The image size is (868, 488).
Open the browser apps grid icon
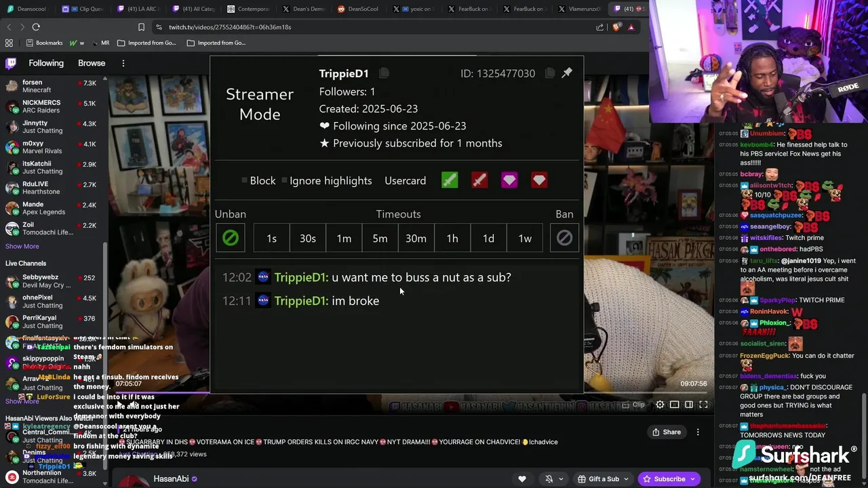tap(9, 43)
